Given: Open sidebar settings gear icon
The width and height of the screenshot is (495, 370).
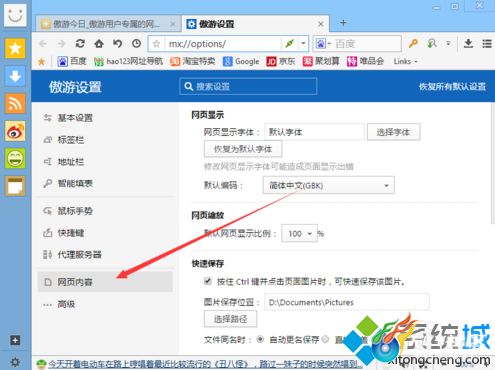Looking at the screenshot, I should pyautogui.click(x=15, y=362).
